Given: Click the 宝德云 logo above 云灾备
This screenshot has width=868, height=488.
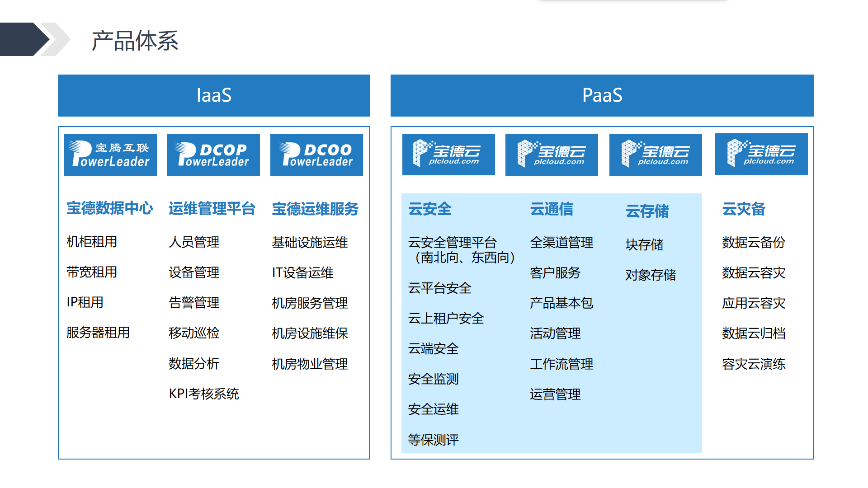Looking at the screenshot, I should 761,154.
